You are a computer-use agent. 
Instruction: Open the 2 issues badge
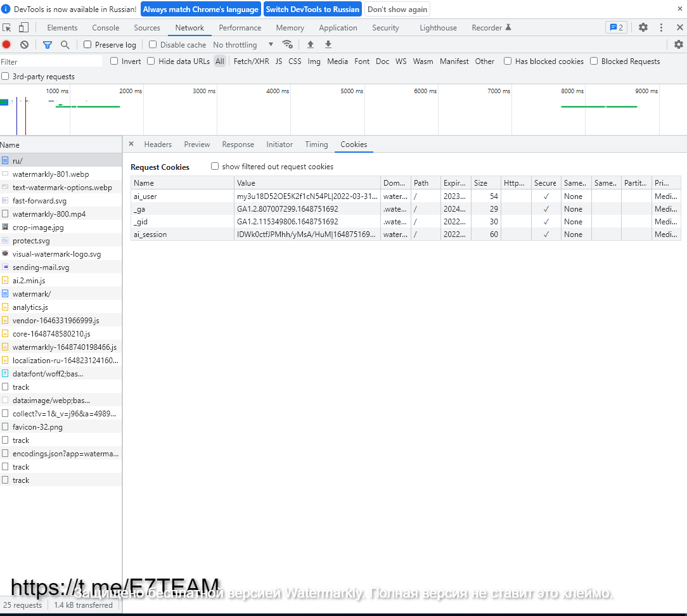(617, 27)
